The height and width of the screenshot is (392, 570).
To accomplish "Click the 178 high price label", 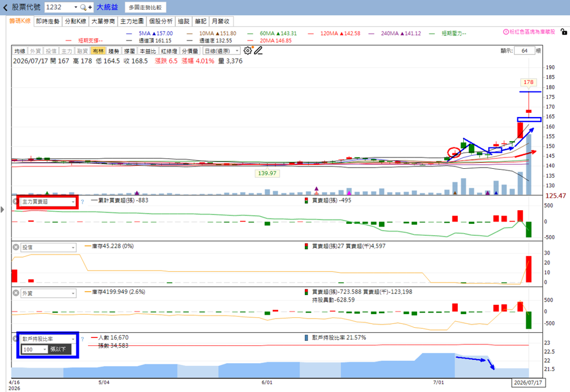I will point(528,82).
